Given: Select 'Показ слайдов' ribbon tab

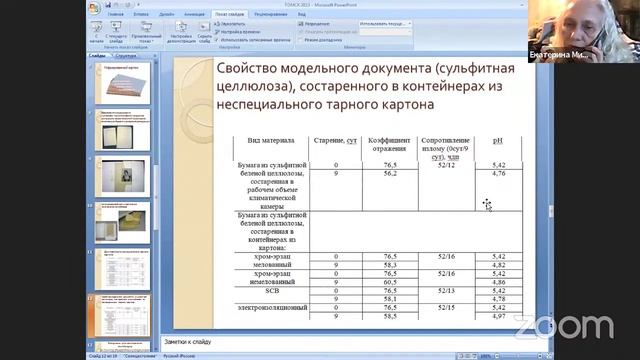Looking at the screenshot, I should (229, 14).
